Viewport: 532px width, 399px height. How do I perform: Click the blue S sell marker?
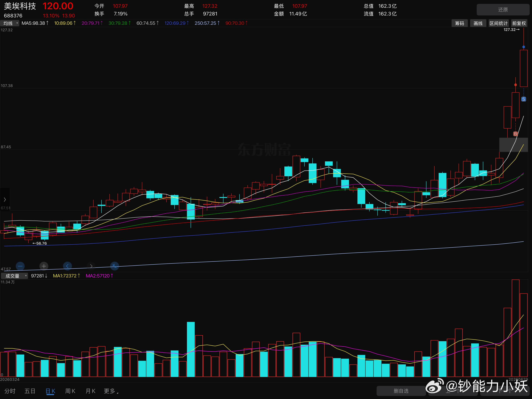click(x=523, y=99)
